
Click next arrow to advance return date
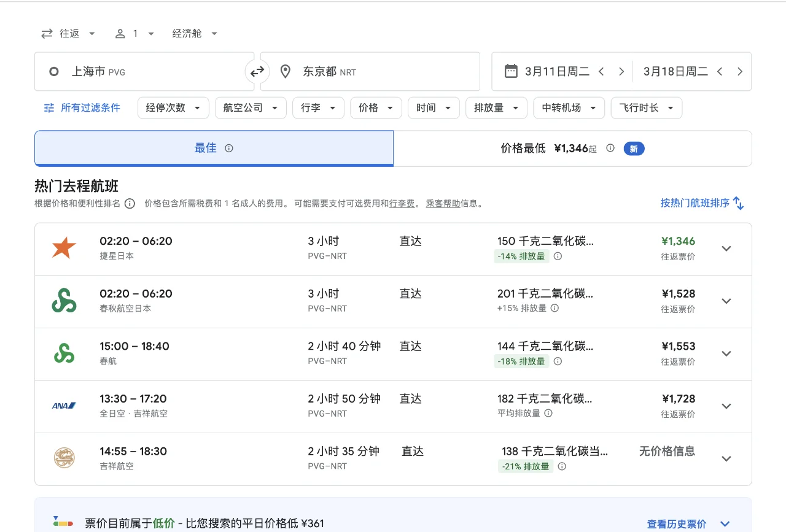[740, 71]
